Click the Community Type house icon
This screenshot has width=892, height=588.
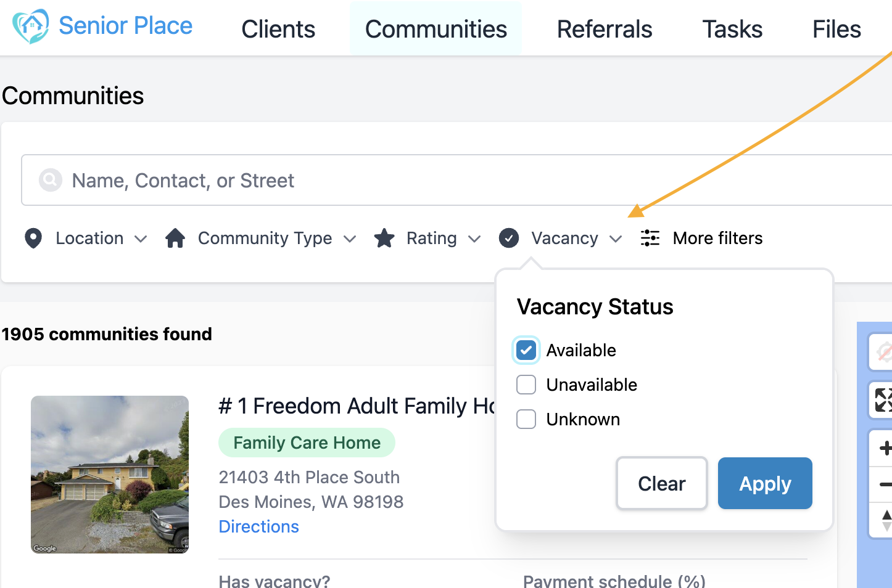tap(175, 238)
